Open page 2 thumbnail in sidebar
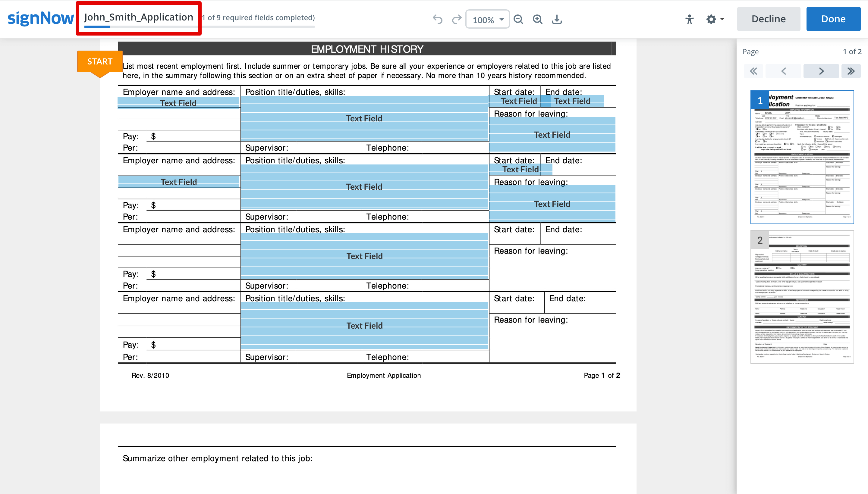 tap(802, 297)
